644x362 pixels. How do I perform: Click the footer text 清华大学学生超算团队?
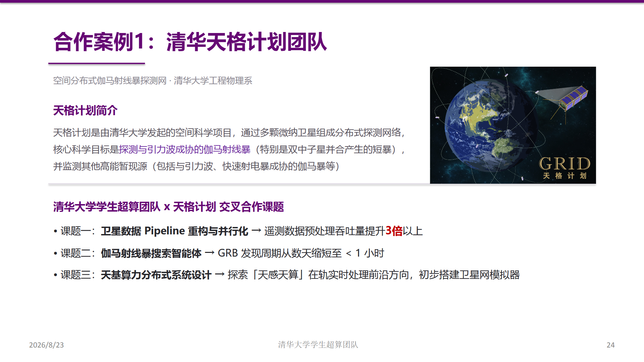(x=318, y=344)
